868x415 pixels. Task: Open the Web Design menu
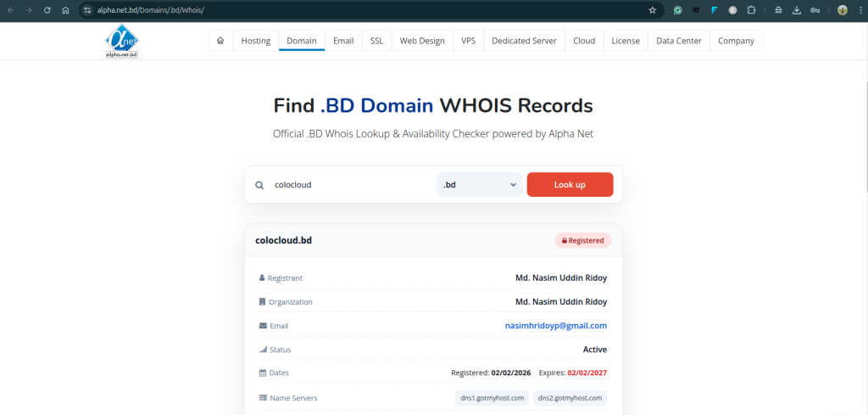coord(422,41)
